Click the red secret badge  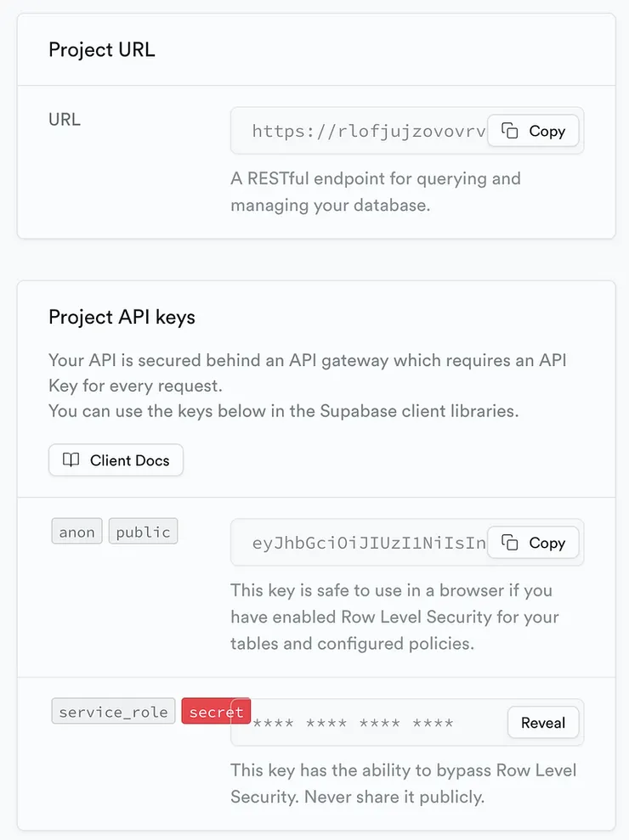[x=216, y=712]
